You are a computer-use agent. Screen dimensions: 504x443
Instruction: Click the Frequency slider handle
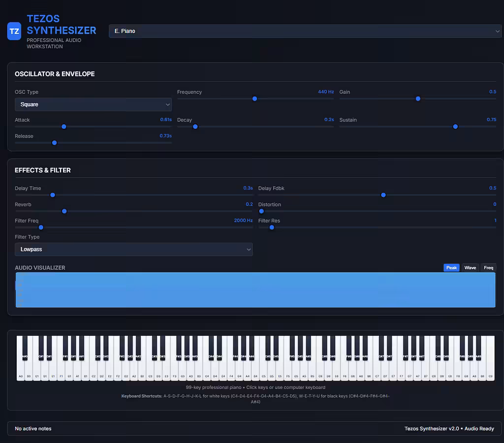254,99
